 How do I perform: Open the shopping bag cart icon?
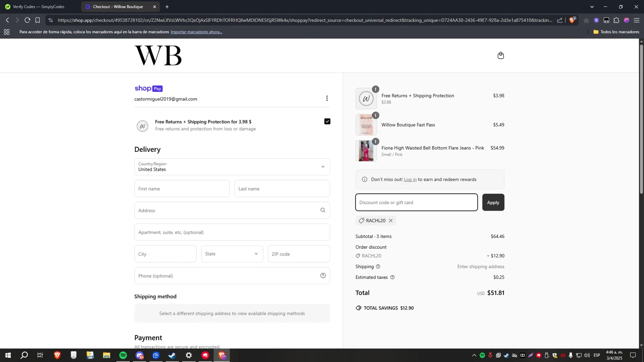(x=501, y=55)
